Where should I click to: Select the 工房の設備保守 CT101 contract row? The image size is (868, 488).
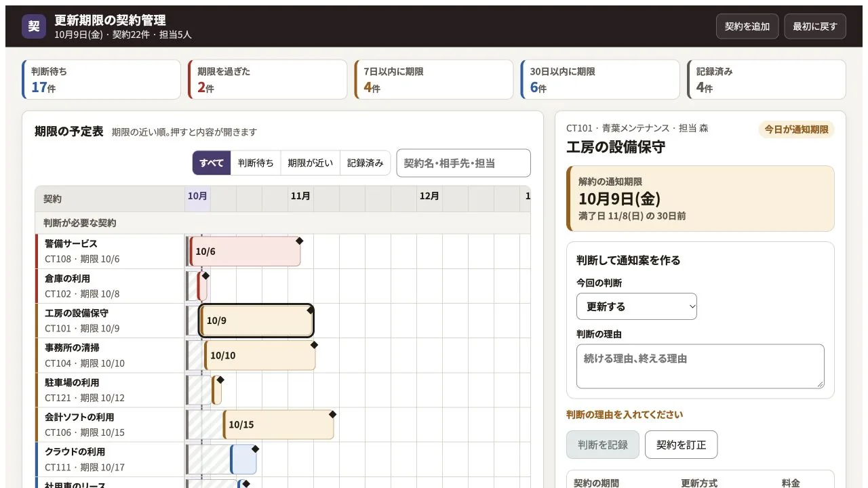(x=110, y=321)
